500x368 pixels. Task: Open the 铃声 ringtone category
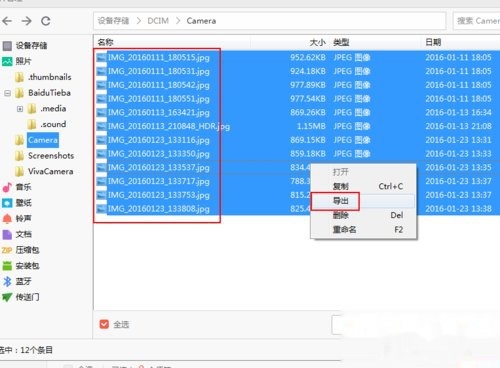pos(17,218)
